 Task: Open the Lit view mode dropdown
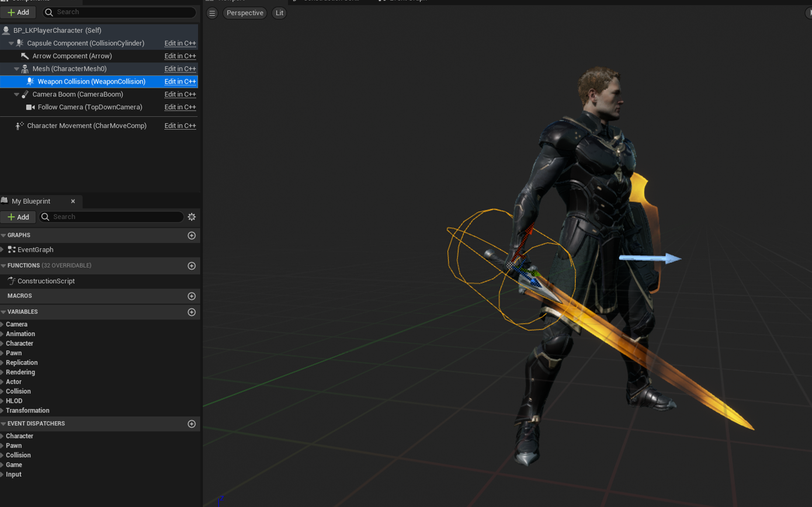279,13
